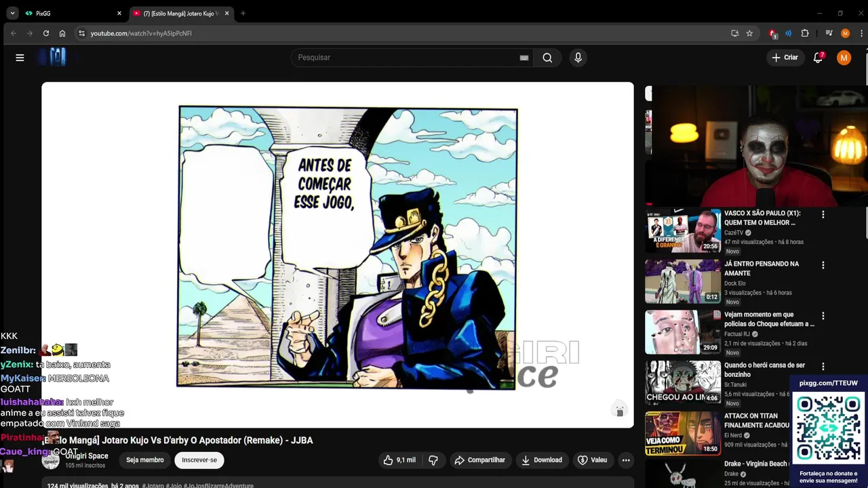Click the search magnifier button
This screenshot has width=868, height=488.
547,58
